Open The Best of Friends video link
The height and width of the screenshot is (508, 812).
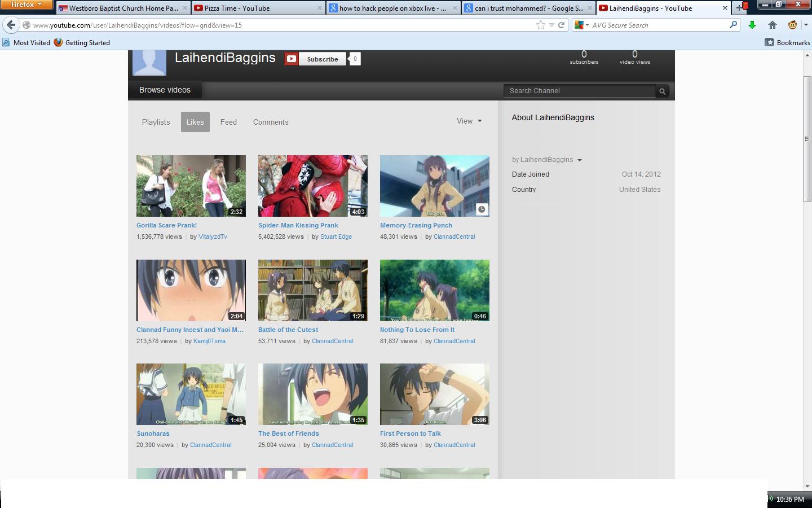click(289, 433)
